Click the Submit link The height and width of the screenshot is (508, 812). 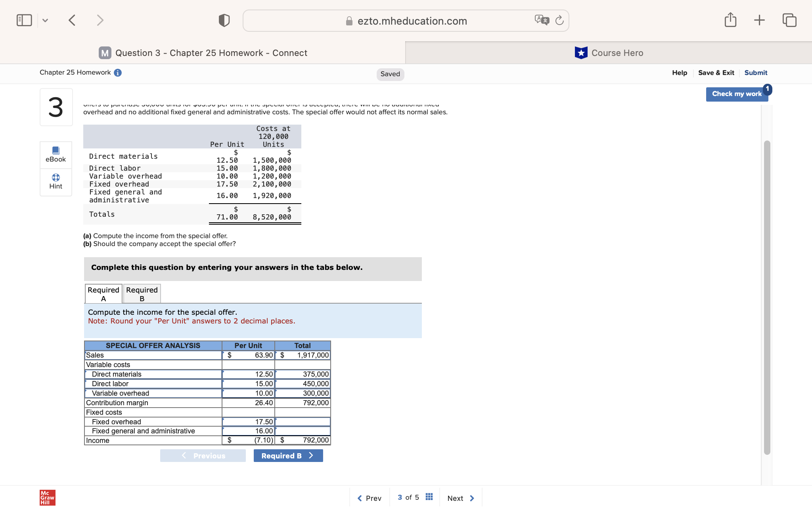click(756, 73)
